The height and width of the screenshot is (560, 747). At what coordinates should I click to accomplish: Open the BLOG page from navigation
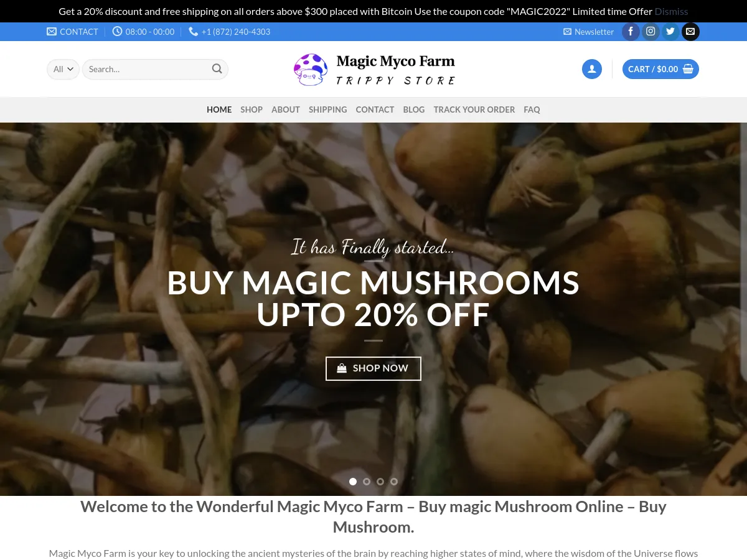click(414, 110)
